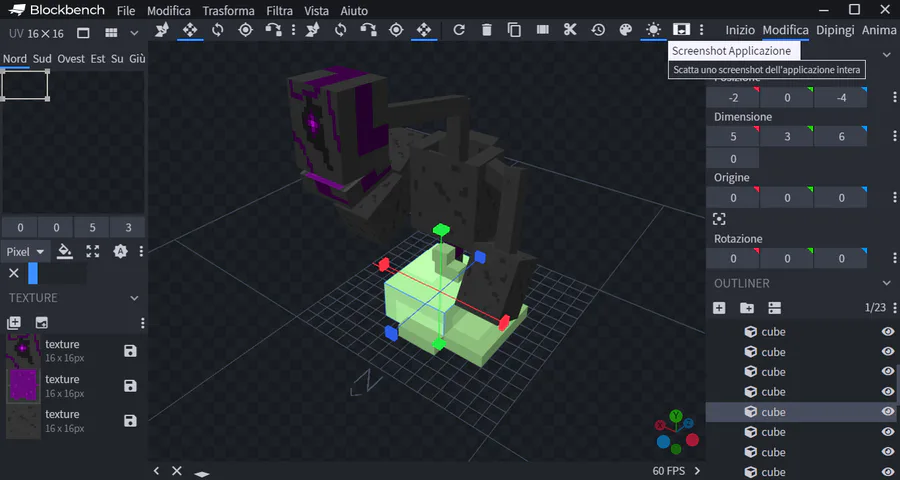Click the create new texture plus icon
Screen dimensions: 900x480
pyautogui.click(x=14, y=323)
